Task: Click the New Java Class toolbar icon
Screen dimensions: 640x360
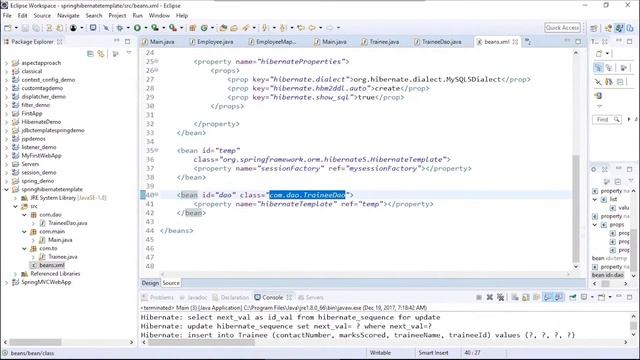Action: 204,28
